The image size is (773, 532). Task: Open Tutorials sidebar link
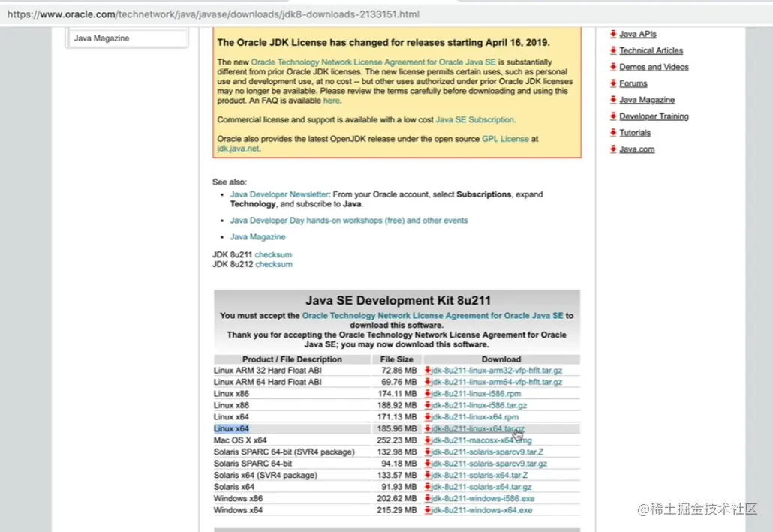tap(635, 133)
